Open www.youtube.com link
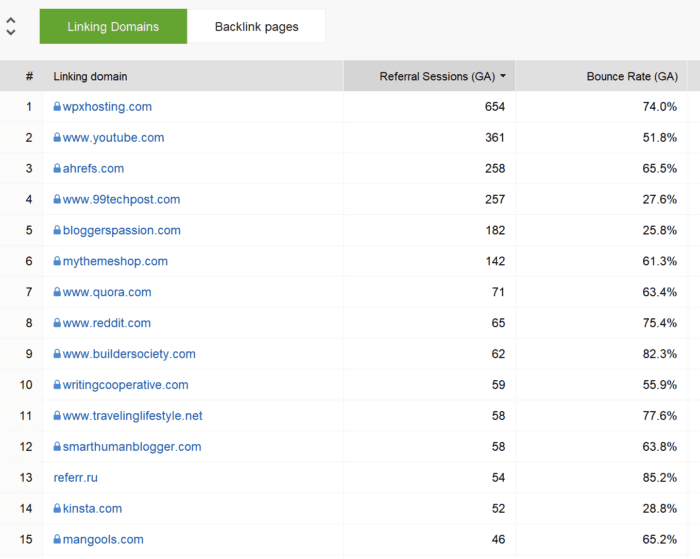Screen dimensions: 700x559 tap(113, 138)
